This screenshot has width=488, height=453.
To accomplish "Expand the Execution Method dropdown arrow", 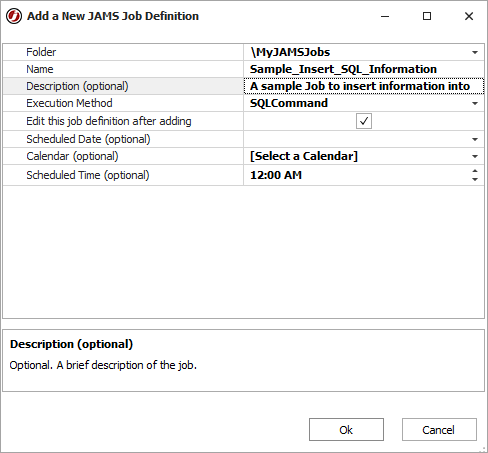I will point(475,103).
